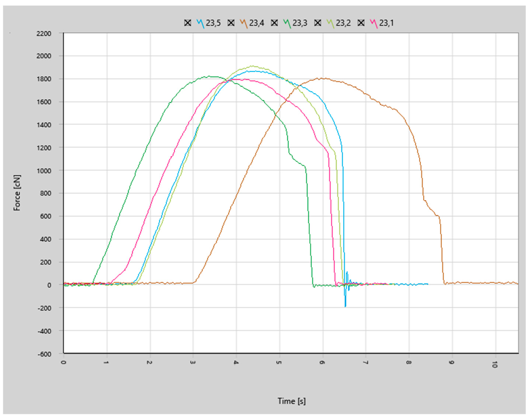Image resolution: width=530 pixels, height=420 pixels.
Task: Hide the 23,2 series via checkbox
Action: [x=318, y=23]
